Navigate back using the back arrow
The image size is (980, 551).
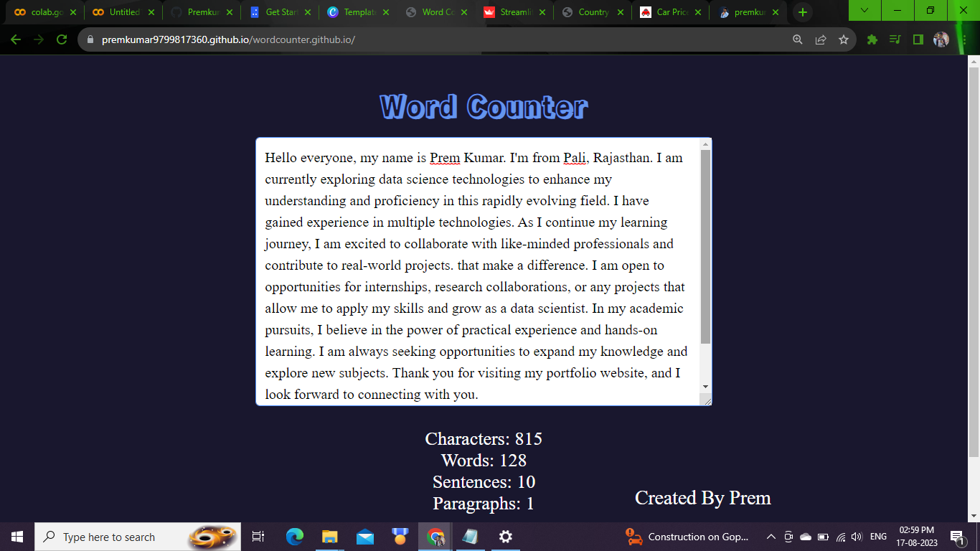pyautogui.click(x=17, y=40)
